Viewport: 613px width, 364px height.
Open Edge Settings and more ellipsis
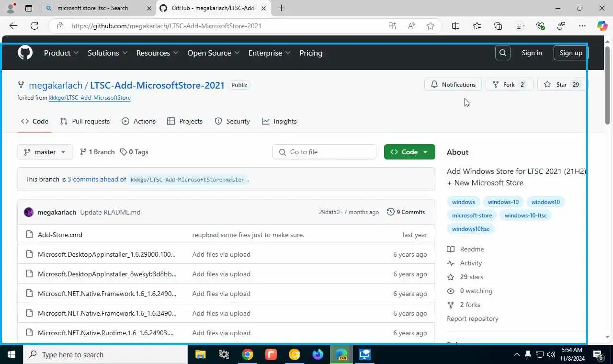click(582, 26)
